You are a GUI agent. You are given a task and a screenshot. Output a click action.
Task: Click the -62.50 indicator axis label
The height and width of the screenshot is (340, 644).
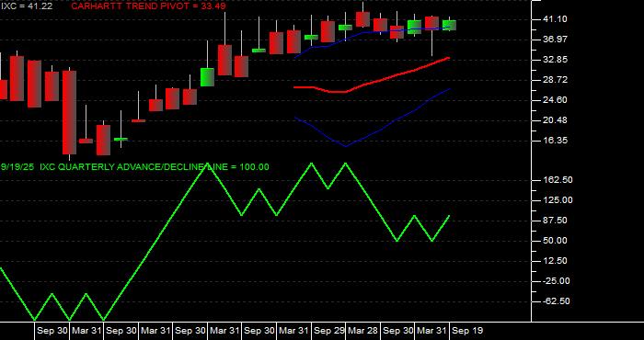[545, 301]
